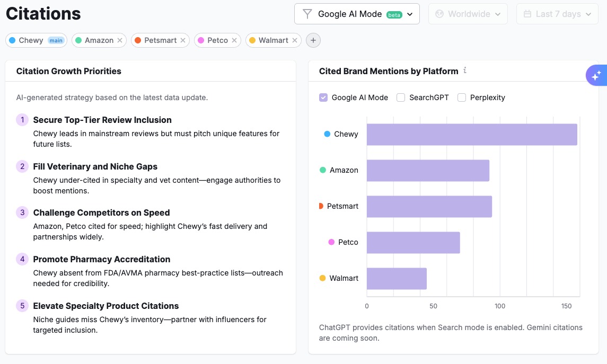Click the yellow Walmart dot in chart axis

click(x=322, y=278)
